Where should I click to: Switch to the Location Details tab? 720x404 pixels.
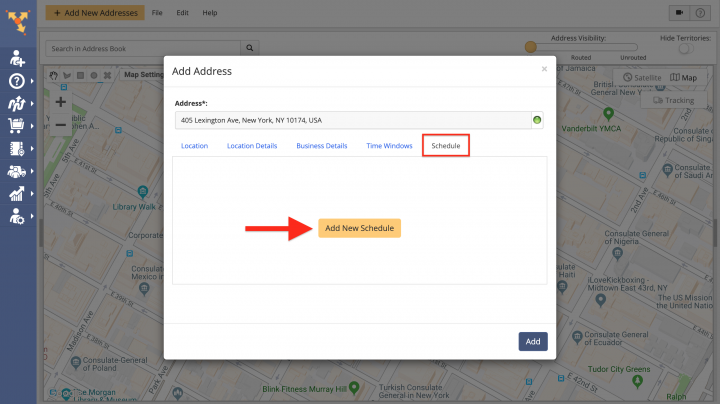tap(252, 146)
